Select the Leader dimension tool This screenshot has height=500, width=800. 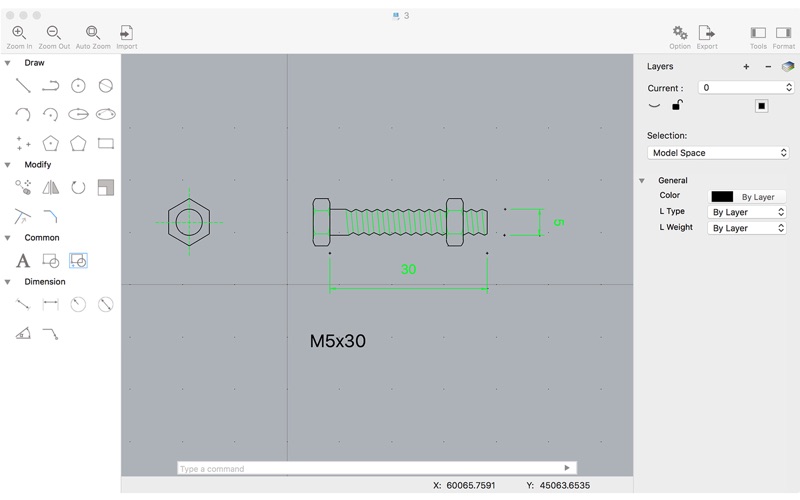click(51, 334)
